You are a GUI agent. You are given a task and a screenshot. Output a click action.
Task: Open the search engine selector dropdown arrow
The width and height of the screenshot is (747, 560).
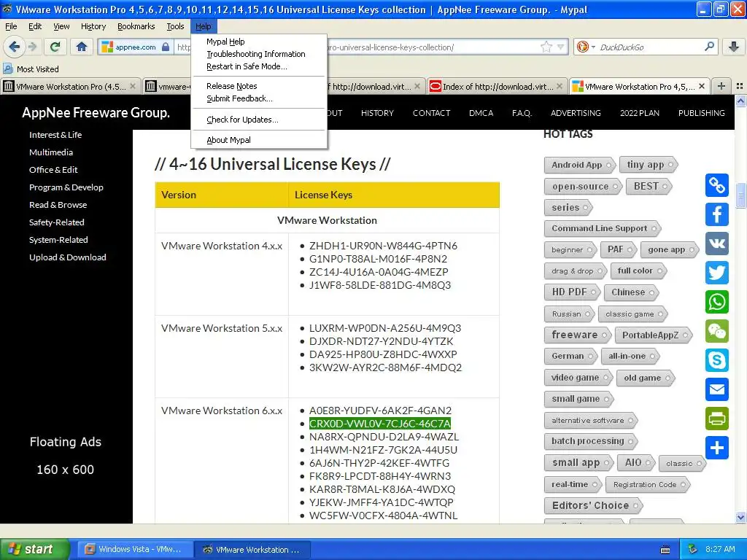pos(593,47)
